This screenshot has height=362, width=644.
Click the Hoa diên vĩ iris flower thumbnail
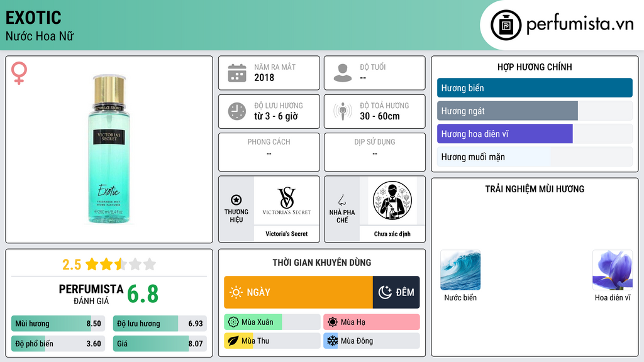[613, 270]
